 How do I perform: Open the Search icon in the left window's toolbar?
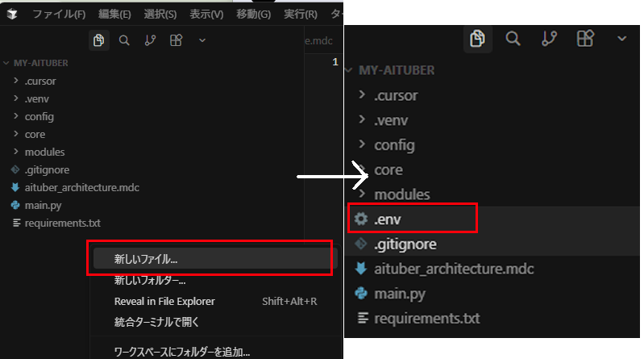124,40
